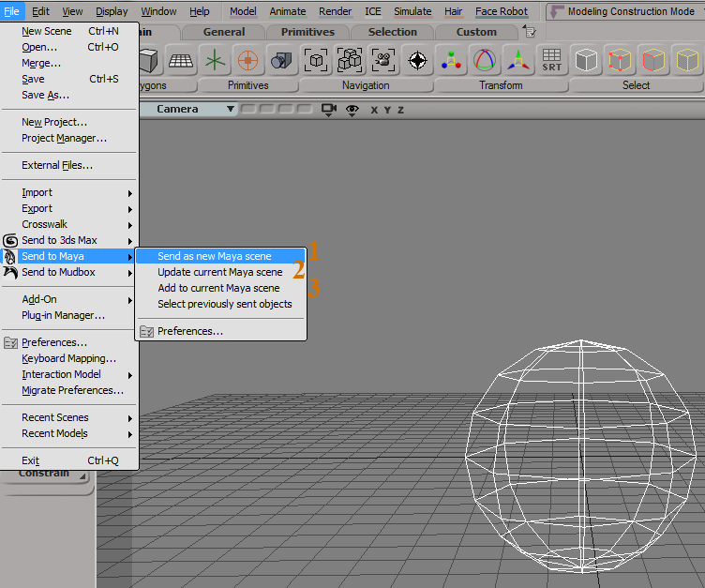The image size is (705, 588).
Task: Click the camera primitive icon
Action: tap(281, 60)
